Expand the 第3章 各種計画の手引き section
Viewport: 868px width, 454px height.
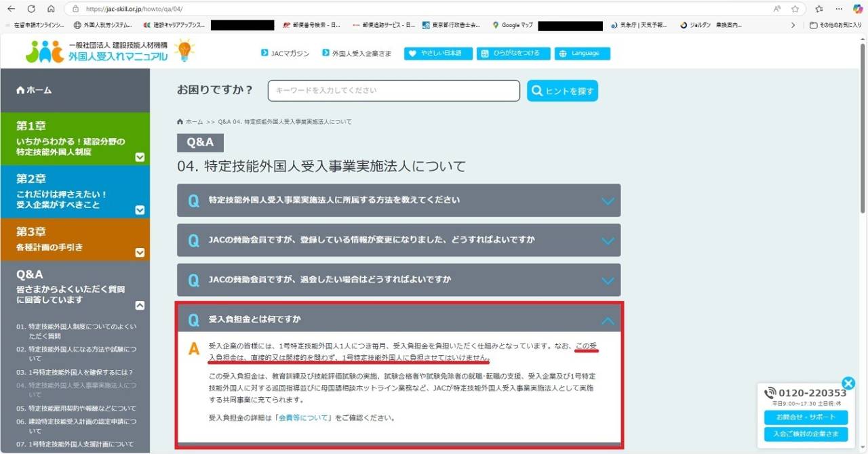pos(140,252)
